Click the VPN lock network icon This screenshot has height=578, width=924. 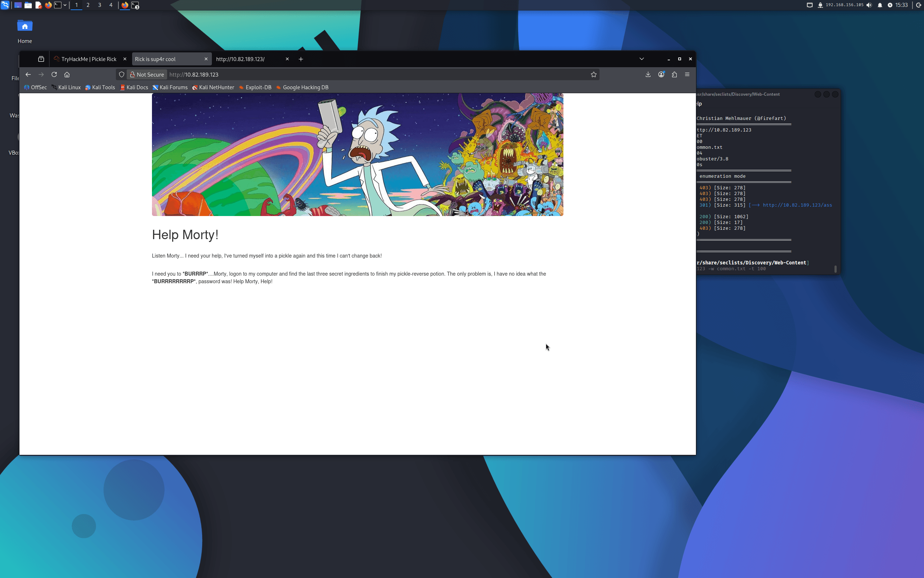pos(820,5)
